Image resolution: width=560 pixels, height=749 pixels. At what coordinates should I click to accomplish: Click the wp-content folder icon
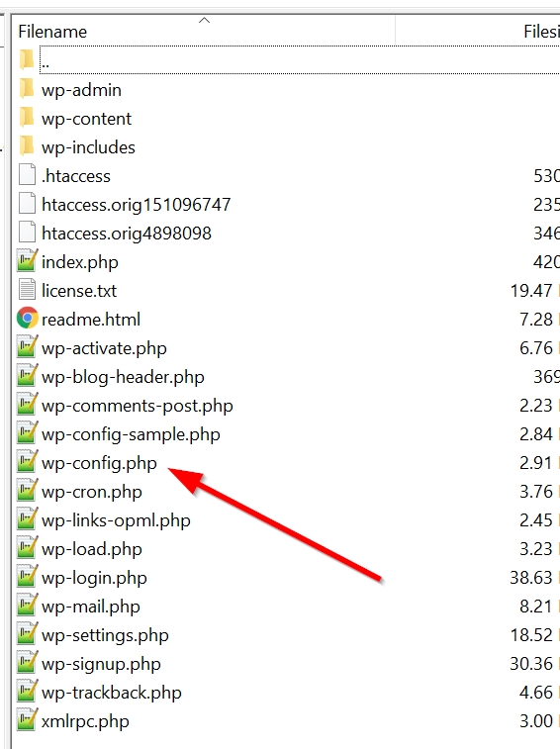coord(27,118)
